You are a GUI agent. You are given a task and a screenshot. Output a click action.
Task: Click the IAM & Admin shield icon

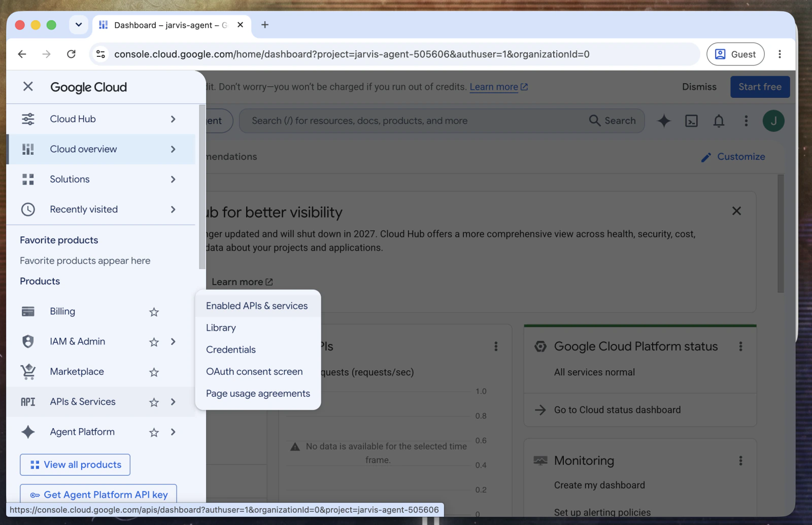pos(28,341)
